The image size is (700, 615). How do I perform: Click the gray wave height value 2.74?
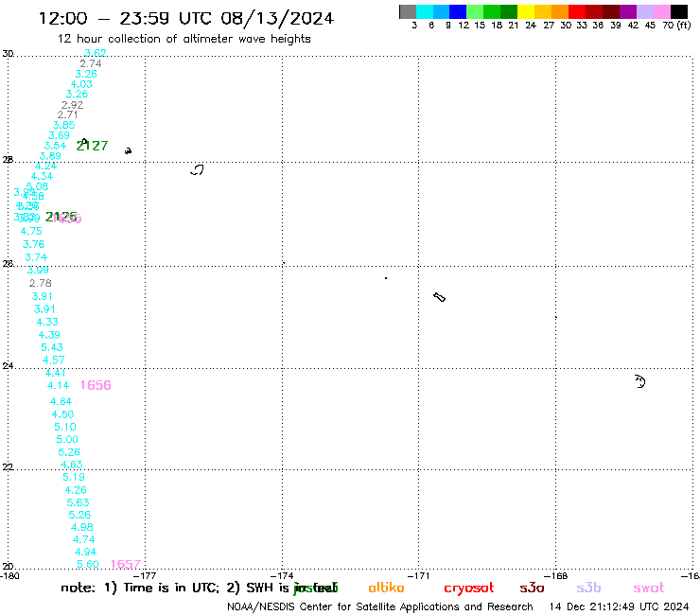pyautogui.click(x=91, y=63)
